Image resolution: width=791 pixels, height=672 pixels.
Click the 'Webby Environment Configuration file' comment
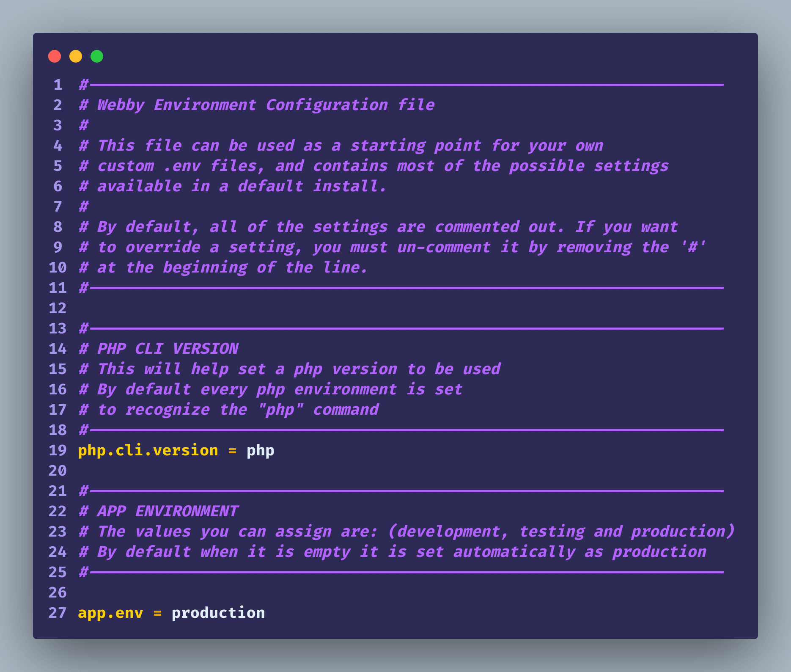click(257, 105)
